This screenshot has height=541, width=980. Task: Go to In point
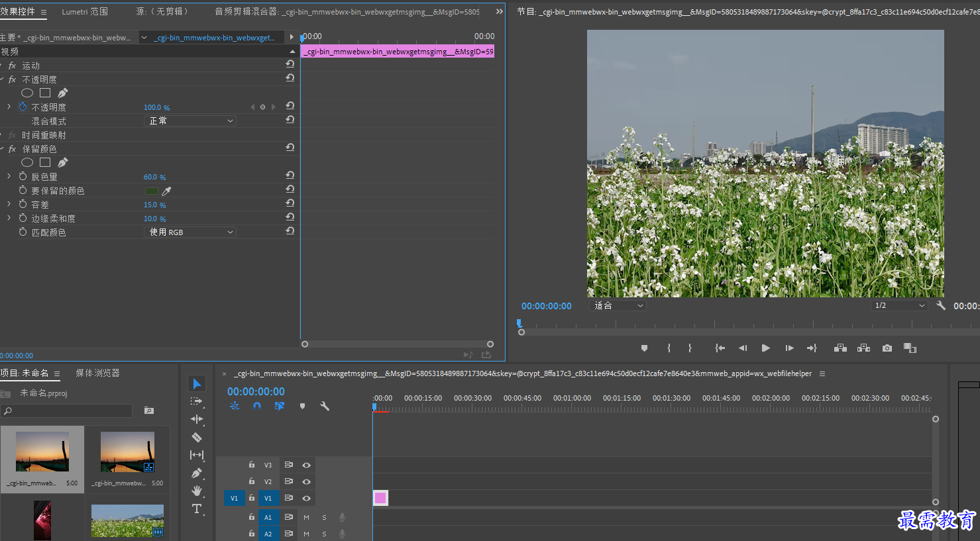(720, 348)
